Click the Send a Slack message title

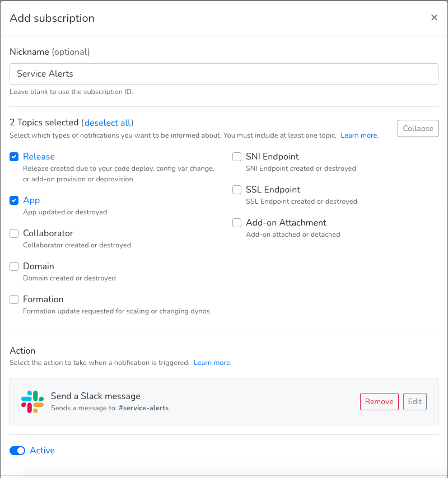pos(95,396)
